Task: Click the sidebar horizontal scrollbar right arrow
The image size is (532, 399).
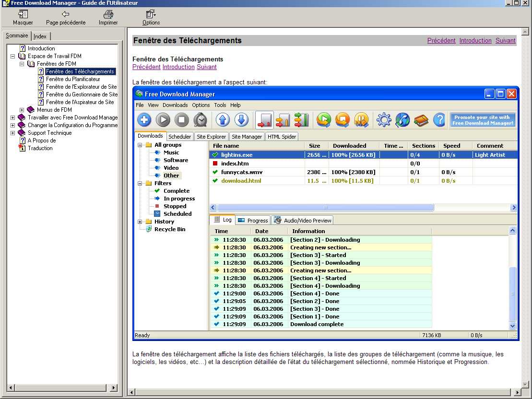Action: click(x=114, y=387)
